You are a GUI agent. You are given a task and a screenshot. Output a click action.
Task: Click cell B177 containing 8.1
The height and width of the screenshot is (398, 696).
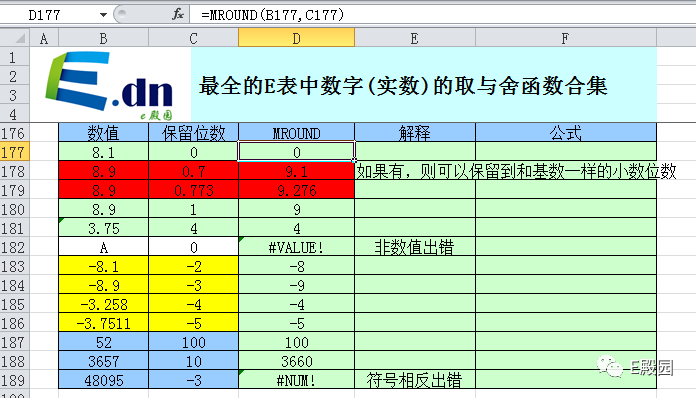click(103, 152)
